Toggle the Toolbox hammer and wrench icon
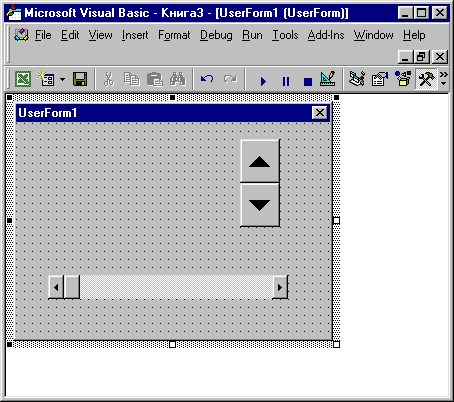Screen dimensions: 454x402 pyautogui.click(x=426, y=79)
